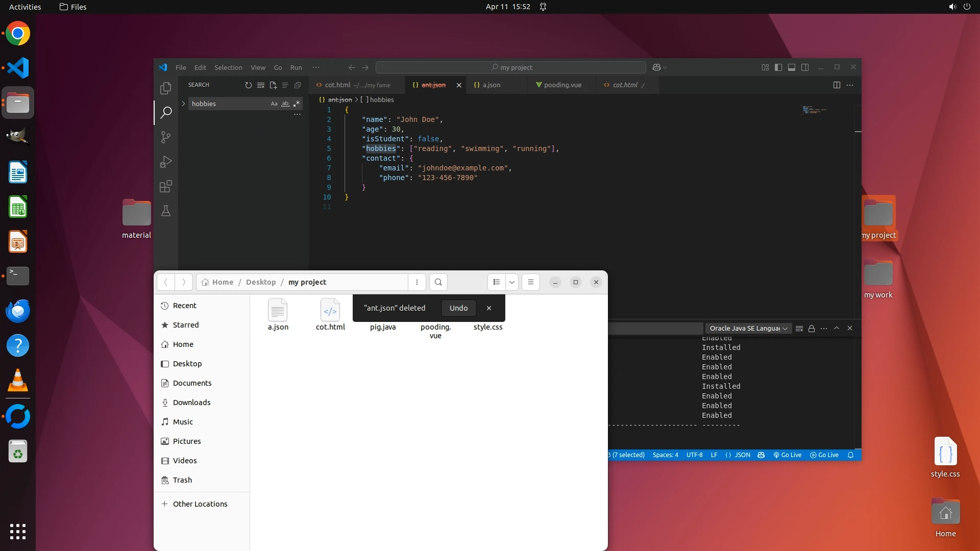Toggle Match Case in search box
The width and height of the screenshot is (980, 551).
(x=274, y=104)
